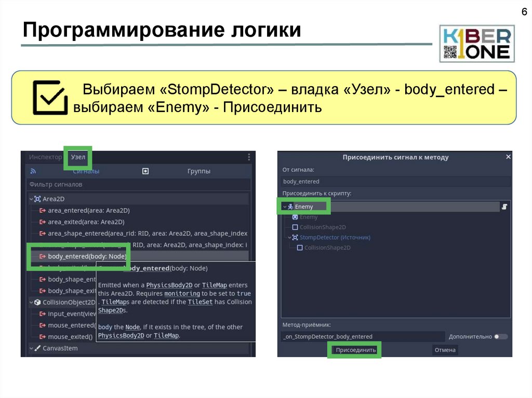
Task: Click the Enemy sprite node icon
Action: (x=295, y=217)
